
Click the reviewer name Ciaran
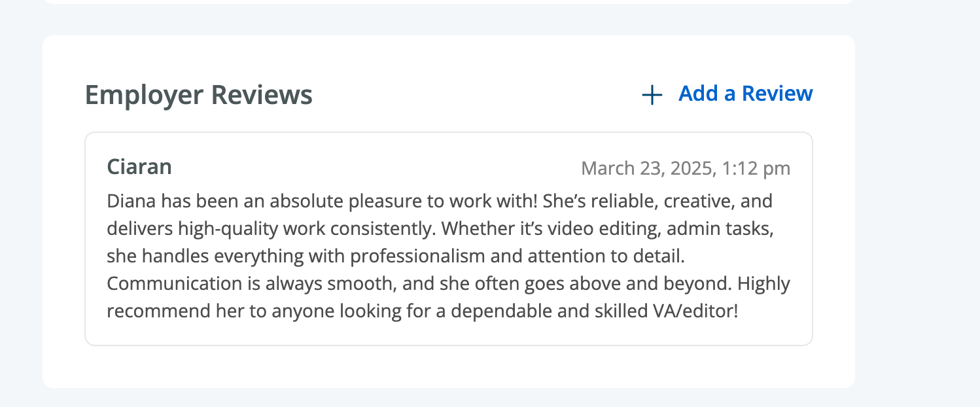point(139,167)
